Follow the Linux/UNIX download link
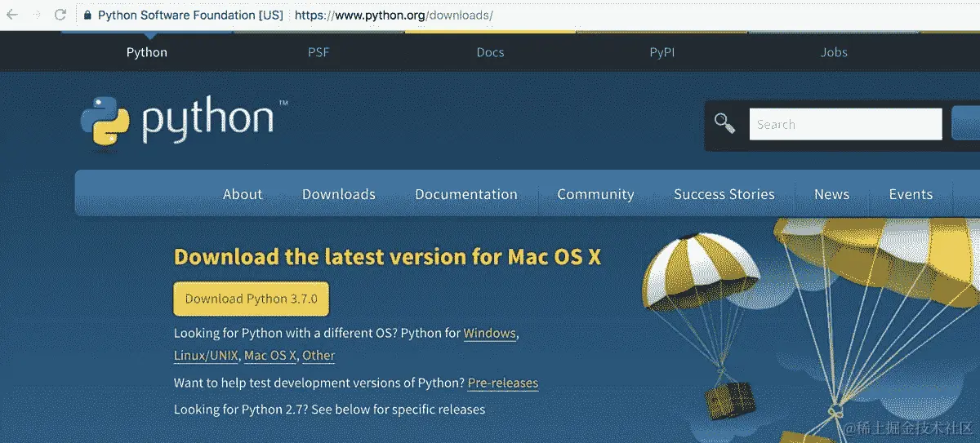This screenshot has width=980, height=443. [x=206, y=356]
